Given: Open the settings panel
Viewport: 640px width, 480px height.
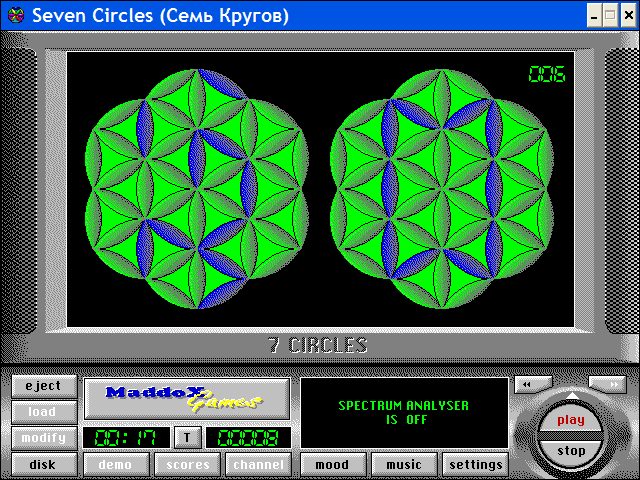Looking at the screenshot, I should (x=476, y=464).
